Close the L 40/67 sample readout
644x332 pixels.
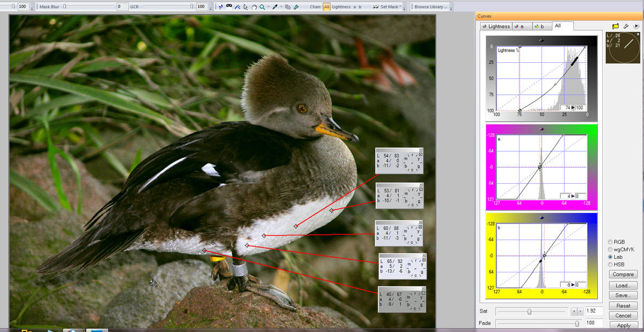pyautogui.click(x=423, y=288)
